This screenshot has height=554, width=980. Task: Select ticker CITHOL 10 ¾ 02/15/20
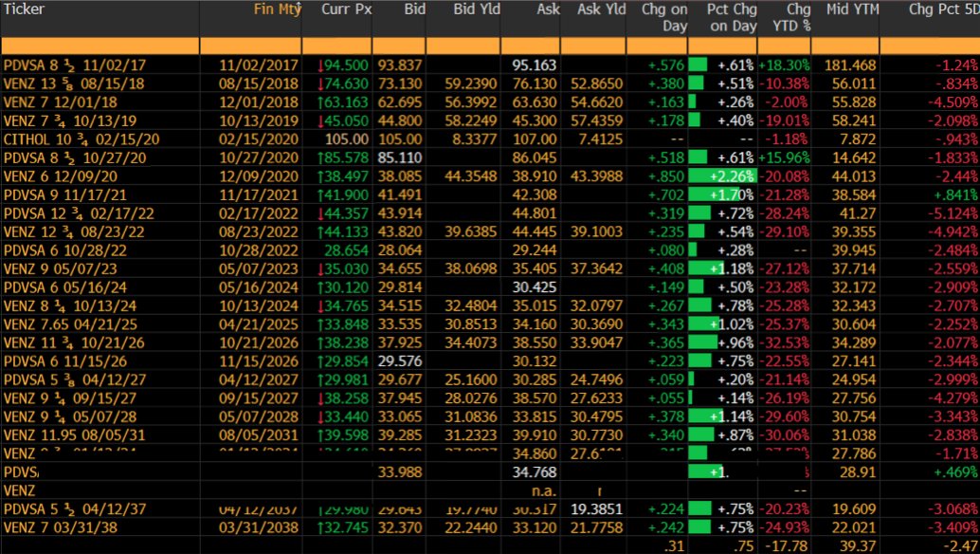[x=82, y=139]
